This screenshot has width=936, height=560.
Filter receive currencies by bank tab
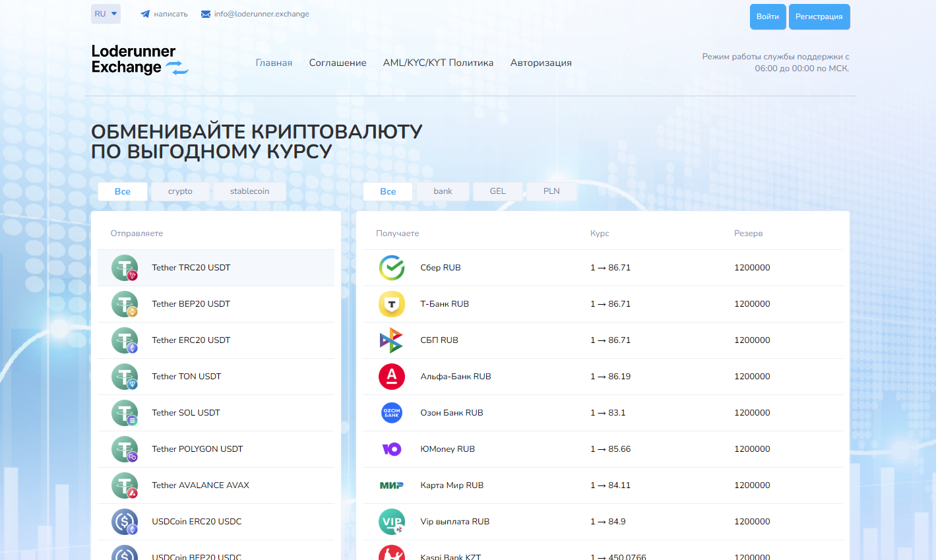(x=443, y=191)
